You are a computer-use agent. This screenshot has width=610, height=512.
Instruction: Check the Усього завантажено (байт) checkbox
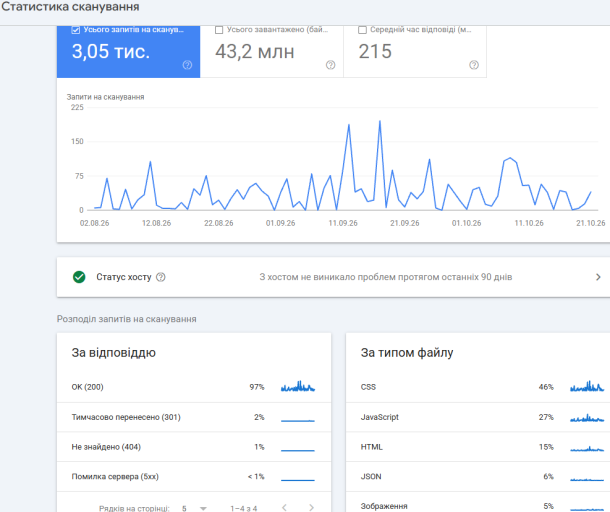pos(219,30)
